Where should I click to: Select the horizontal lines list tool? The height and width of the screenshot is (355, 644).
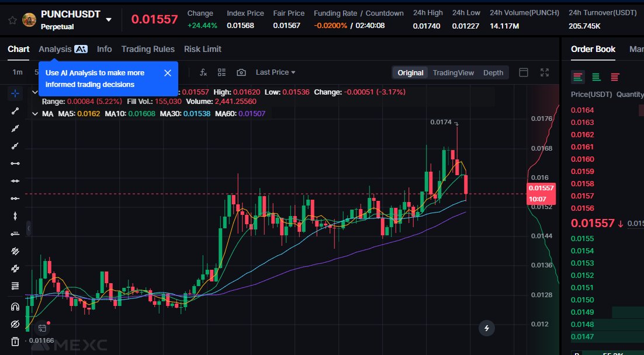[x=15, y=286]
